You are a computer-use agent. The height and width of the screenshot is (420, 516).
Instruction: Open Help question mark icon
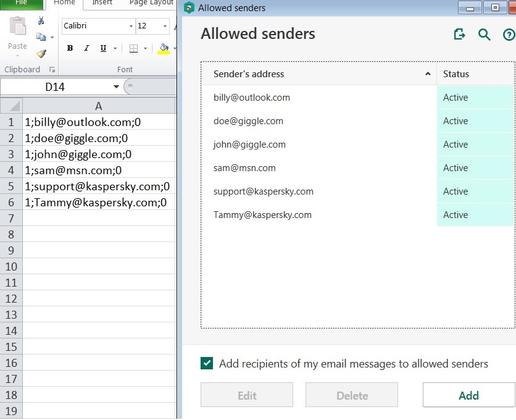(x=509, y=35)
